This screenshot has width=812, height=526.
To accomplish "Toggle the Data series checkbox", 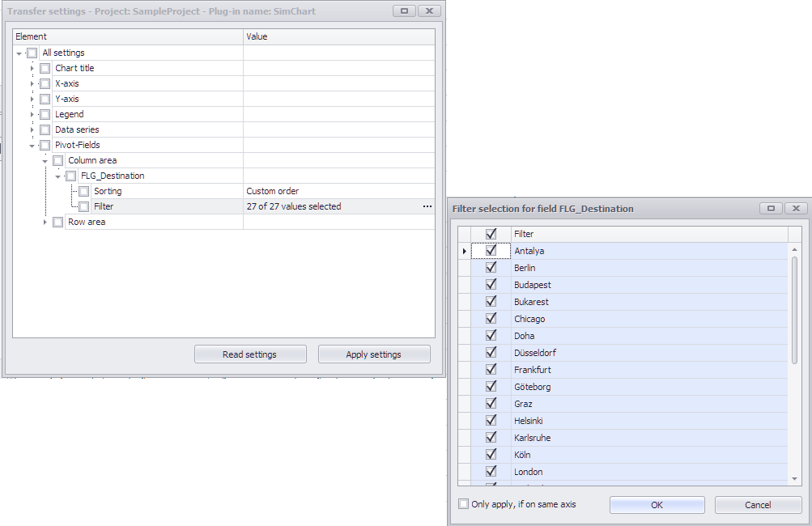I will [x=45, y=129].
